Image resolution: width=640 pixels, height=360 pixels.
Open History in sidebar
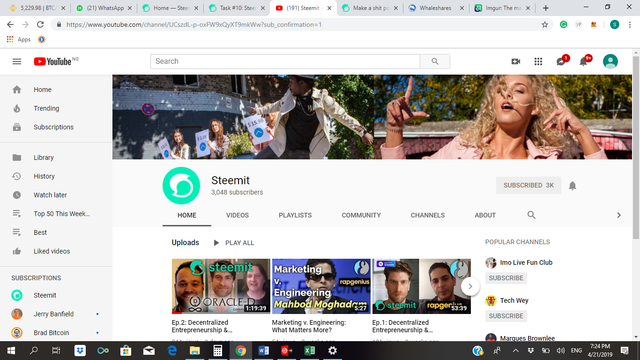(56, 176)
